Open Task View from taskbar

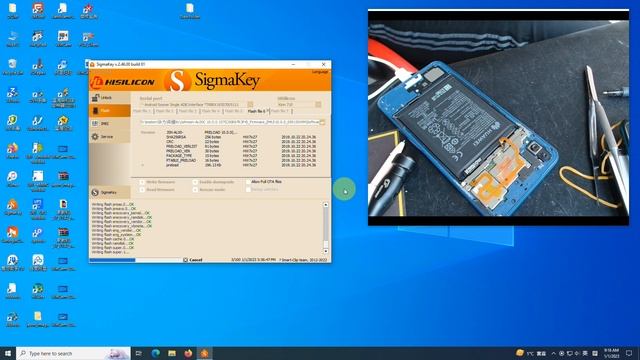click(139, 353)
